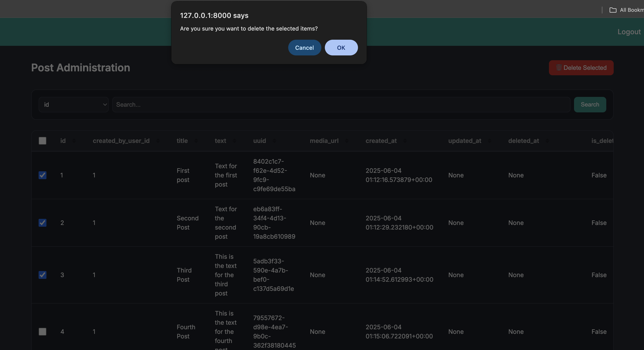This screenshot has height=350, width=644.
Task: Click timestamp 2025-06-04 01:12:29.232180+00:00
Action: pos(399,223)
